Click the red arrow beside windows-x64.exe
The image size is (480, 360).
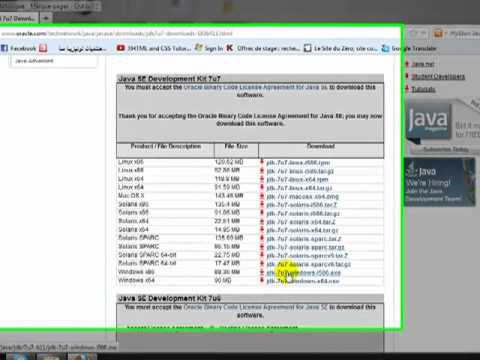[262, 281]
